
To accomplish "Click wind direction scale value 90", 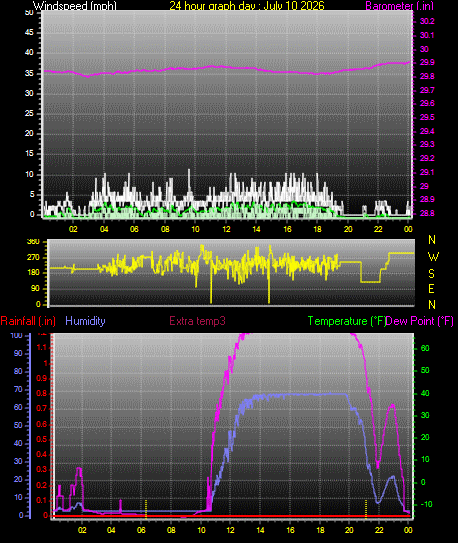I will tap(35, 288).
